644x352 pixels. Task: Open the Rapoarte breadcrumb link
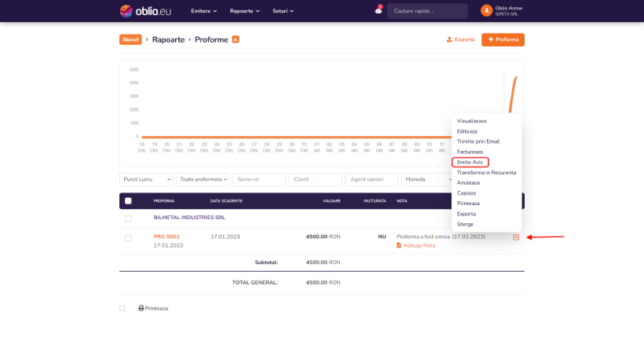(x=168, y=39)
